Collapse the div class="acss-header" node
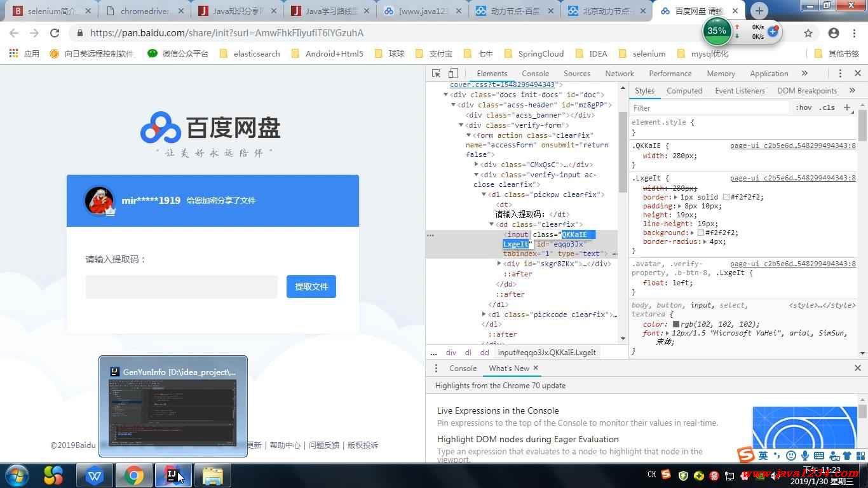868x488 pixels. 453,105
